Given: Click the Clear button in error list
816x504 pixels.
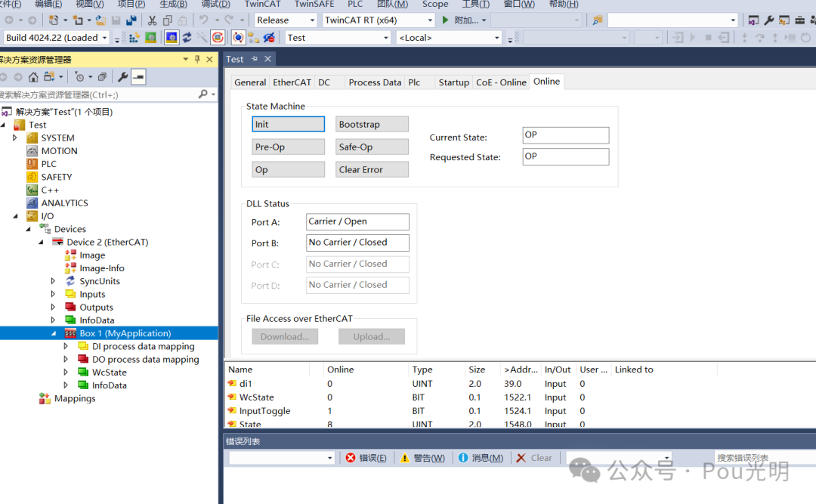Looking at the screenshot, I should (534, 458).
